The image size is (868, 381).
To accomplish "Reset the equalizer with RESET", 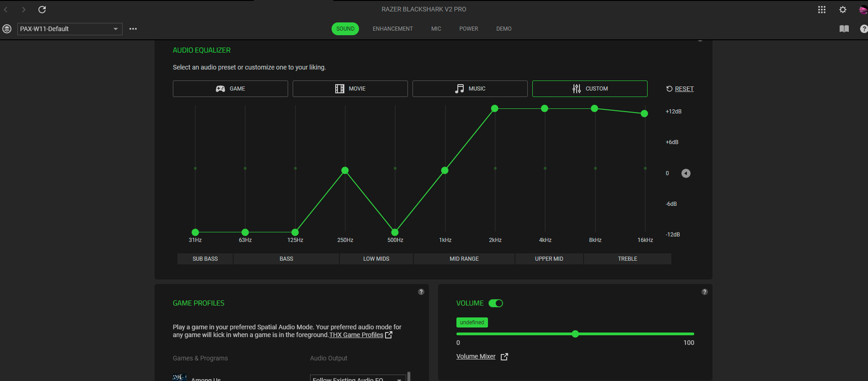I will point(680,89).
